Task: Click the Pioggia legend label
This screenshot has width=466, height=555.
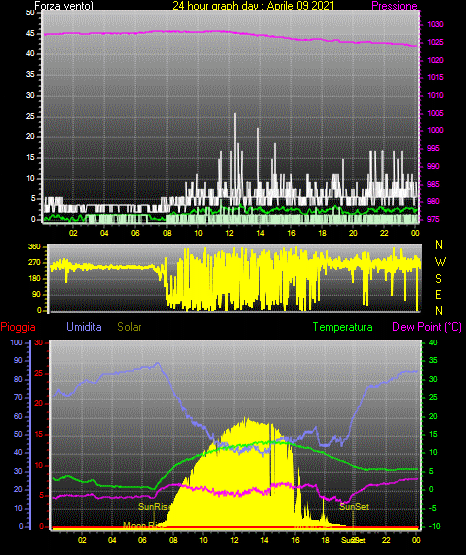Action: pos(18,327)
